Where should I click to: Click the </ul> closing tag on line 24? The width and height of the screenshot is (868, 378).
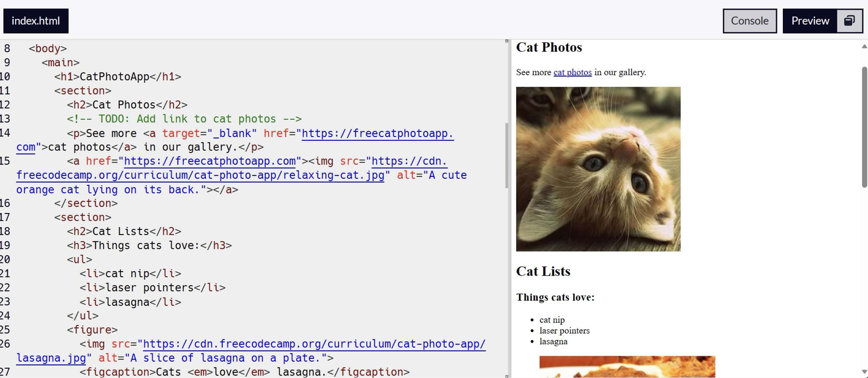(x=82, y=316)
